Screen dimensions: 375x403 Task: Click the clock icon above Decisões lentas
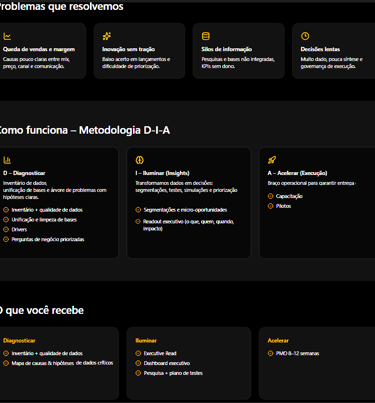305,36
